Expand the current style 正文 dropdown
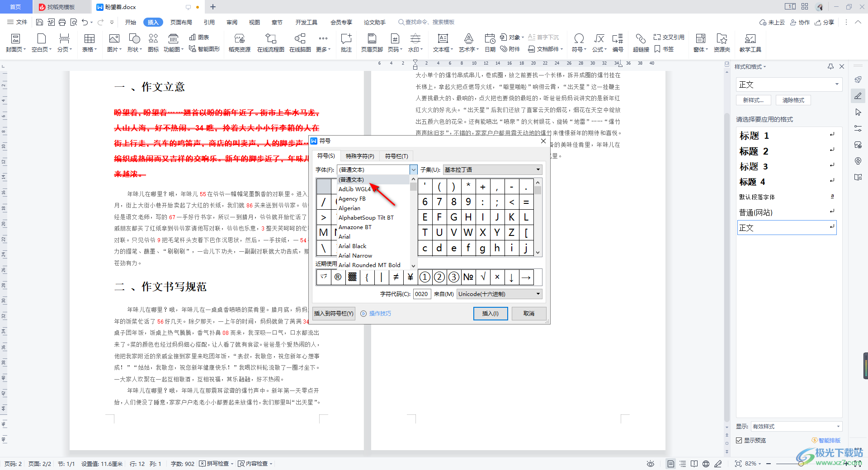 coord(837,85)
